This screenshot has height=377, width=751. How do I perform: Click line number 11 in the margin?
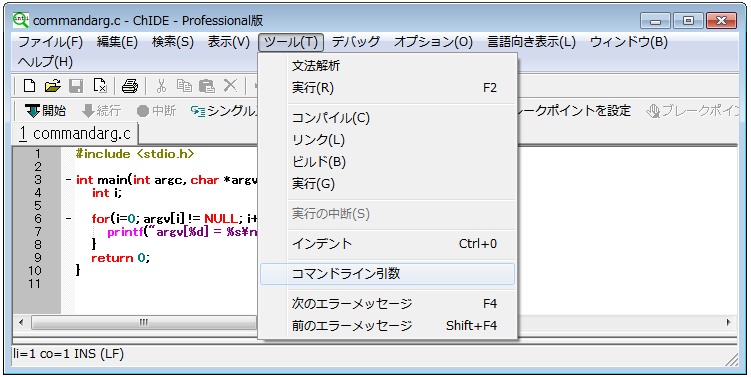(x=34, y=284)
